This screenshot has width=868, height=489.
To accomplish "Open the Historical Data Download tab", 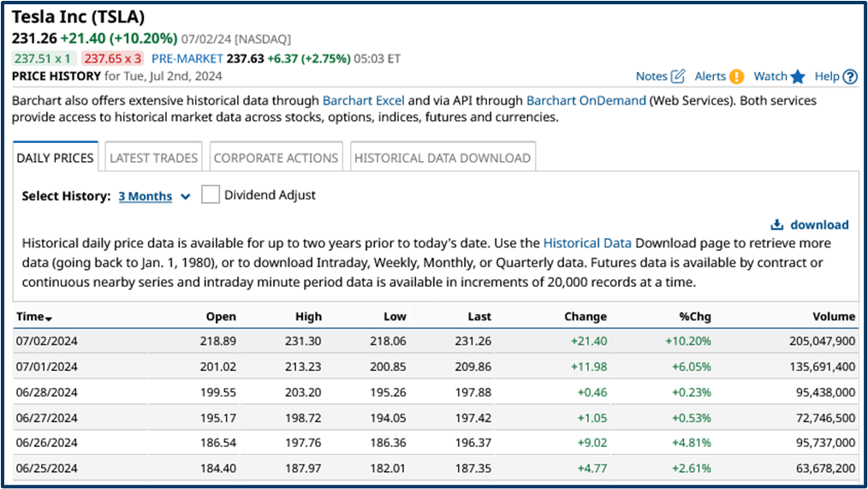I will tap(443, 158).
